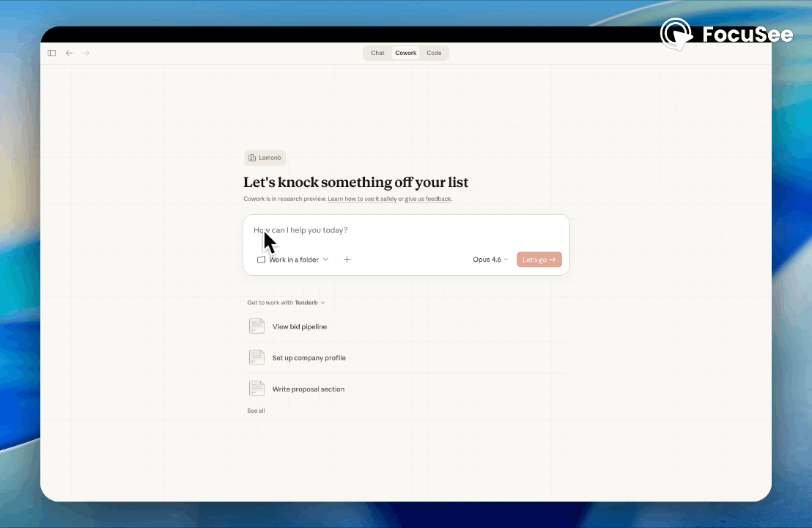Screen dimensions: 812x528
Task: Click the plus attachment icon
Action: (x=347, y=260)
